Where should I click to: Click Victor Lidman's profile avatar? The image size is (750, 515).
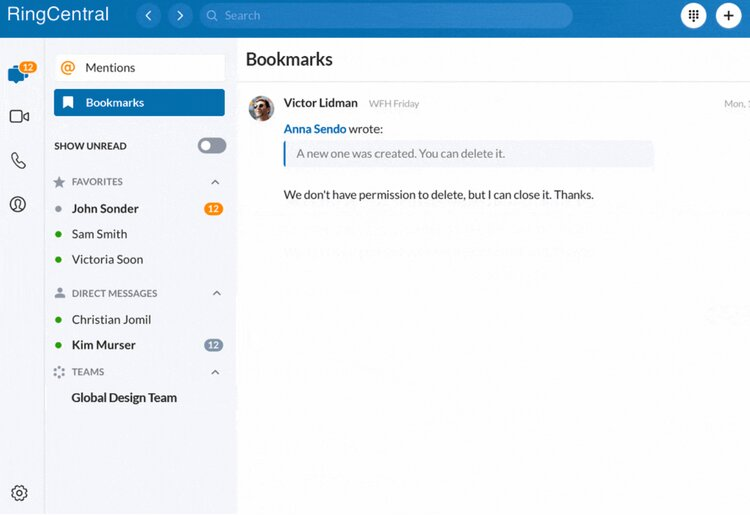[x=262, y=108]
